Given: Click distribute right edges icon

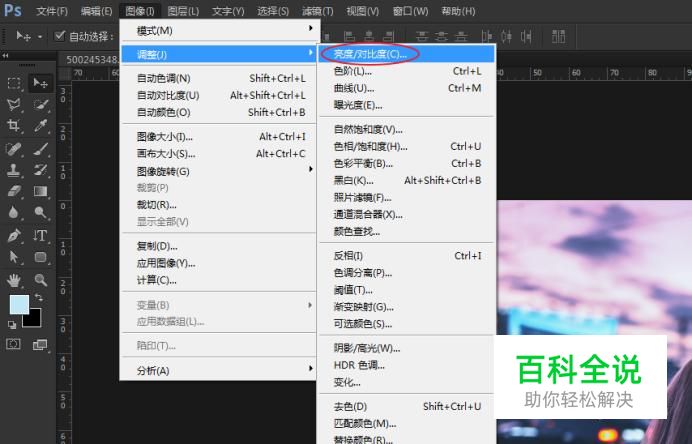Looking at the screenshot, I should (x=526, y=36).
